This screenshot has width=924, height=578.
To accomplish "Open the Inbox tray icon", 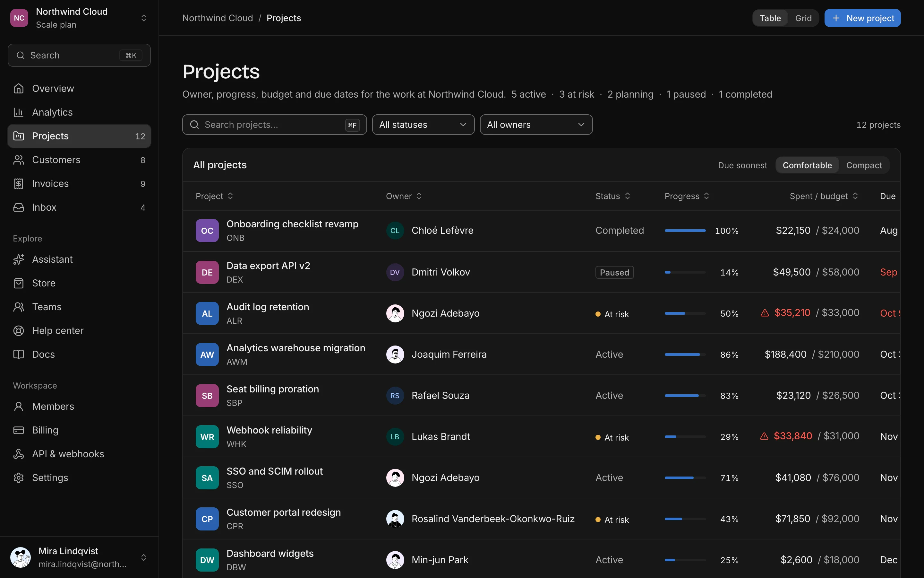I will (x=18, y=207).
